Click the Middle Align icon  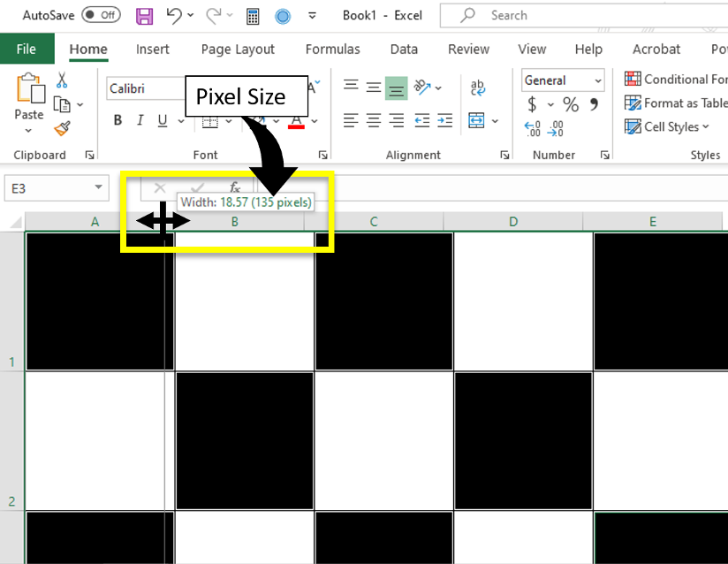[x=374, y=88]
